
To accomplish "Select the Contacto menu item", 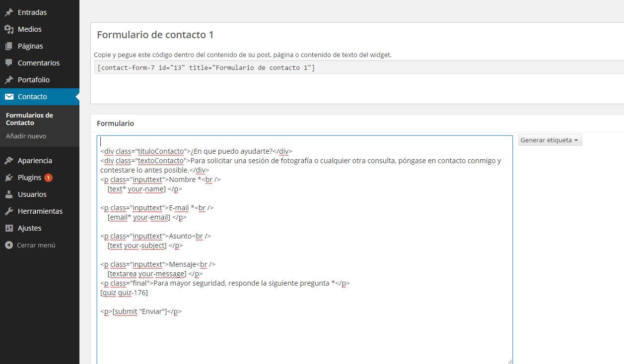I will pyautogui.click(x=40, y=97).
